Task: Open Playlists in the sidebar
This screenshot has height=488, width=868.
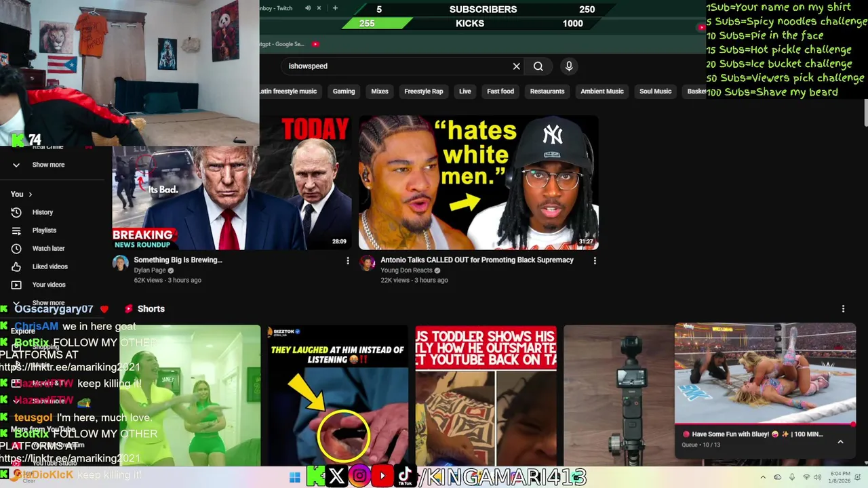Action: [x=44, y=230]
